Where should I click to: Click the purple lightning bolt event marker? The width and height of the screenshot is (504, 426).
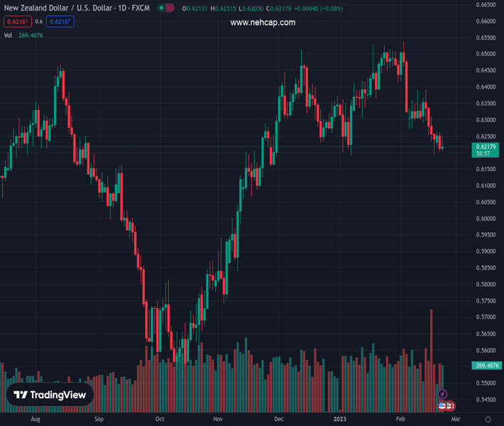442,394
